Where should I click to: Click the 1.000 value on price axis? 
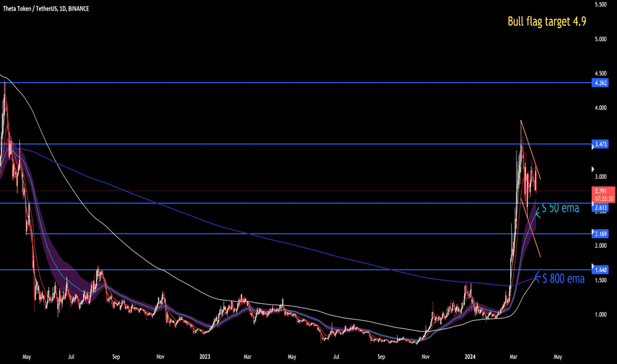coord(600,314)
